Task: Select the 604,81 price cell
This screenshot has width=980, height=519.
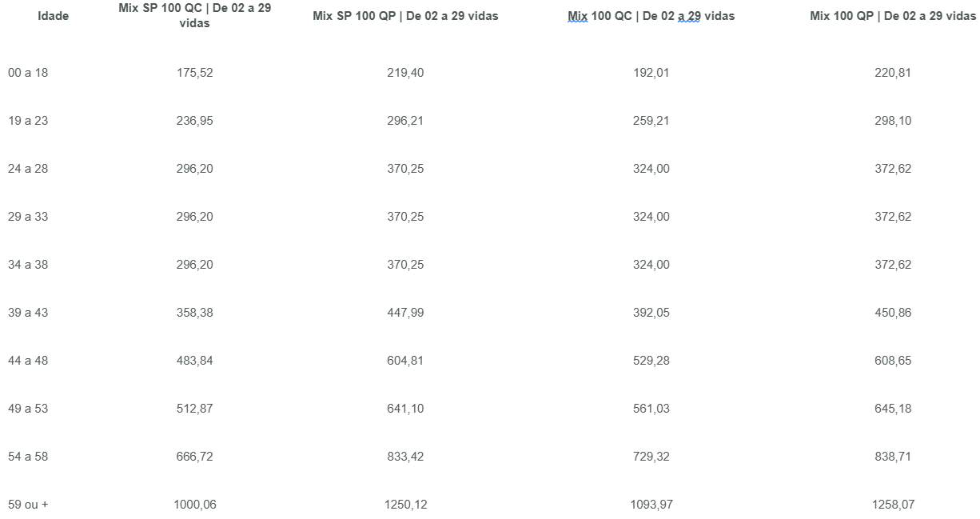Action: click(x=405, y=361)
